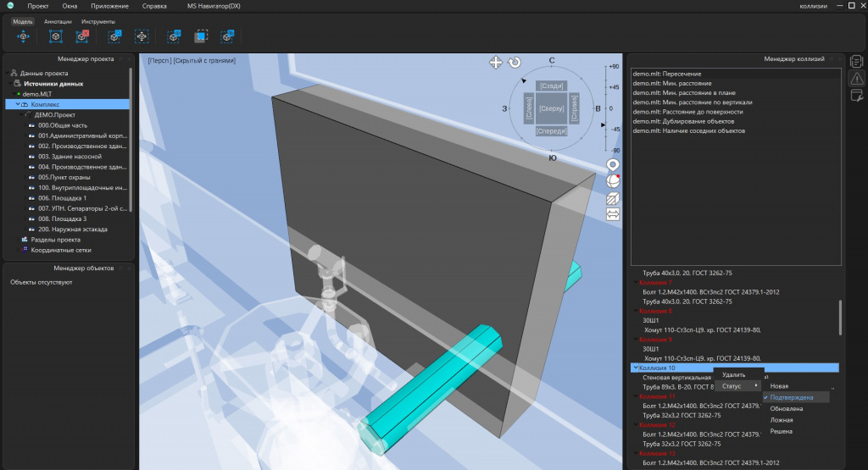Image resolution: width=868 pixels, height=470 pixels.
Task: Click the compass heading arrow on ring
Action: tap(524, 80)
